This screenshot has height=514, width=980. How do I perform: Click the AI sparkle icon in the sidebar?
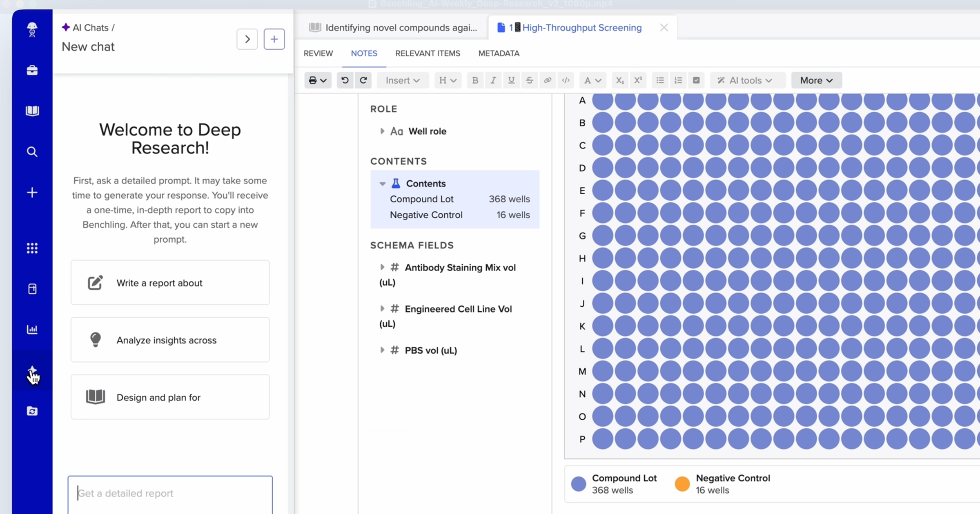coord(32,370)
